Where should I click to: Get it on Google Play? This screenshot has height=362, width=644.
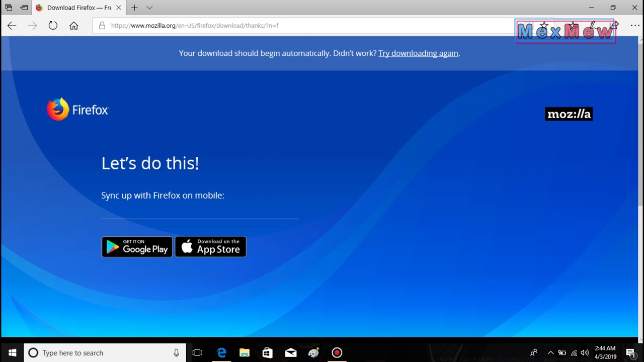click(137, 247)
